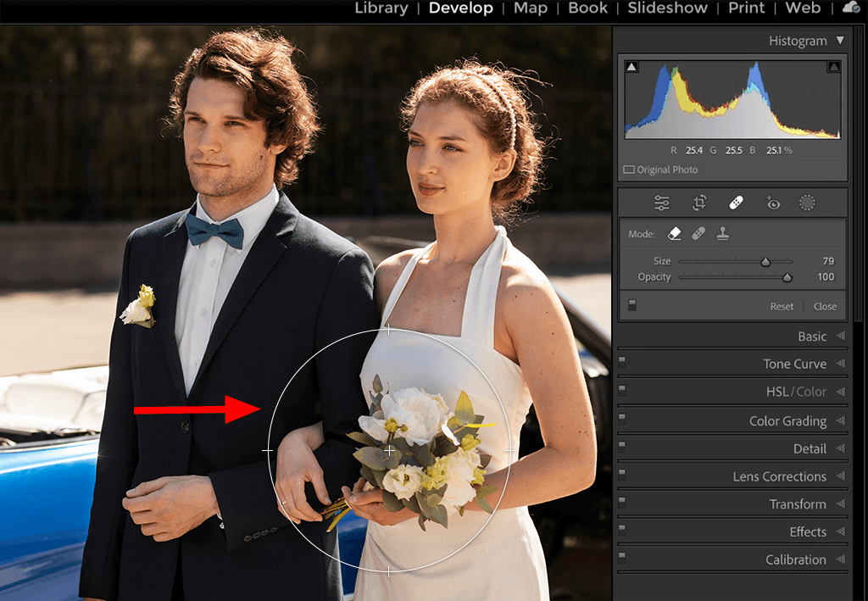Expand the Tone Curve panel arrow

click(841, 364)
